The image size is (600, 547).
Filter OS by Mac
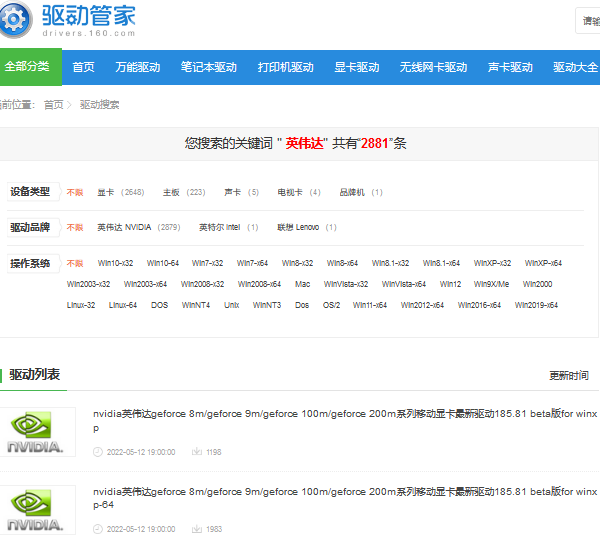(302, 284)
